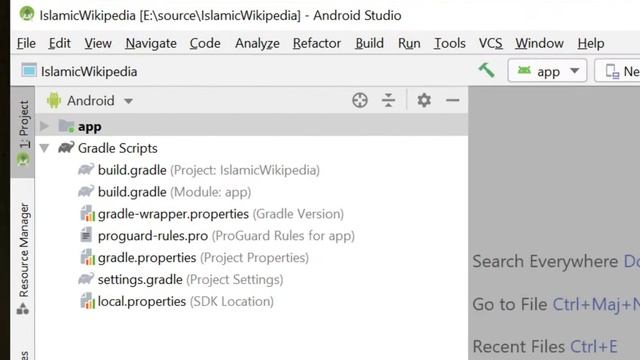Viewport: 640px width, 360px height.
Task: Open the Tools menu
Action: [449, 43]
